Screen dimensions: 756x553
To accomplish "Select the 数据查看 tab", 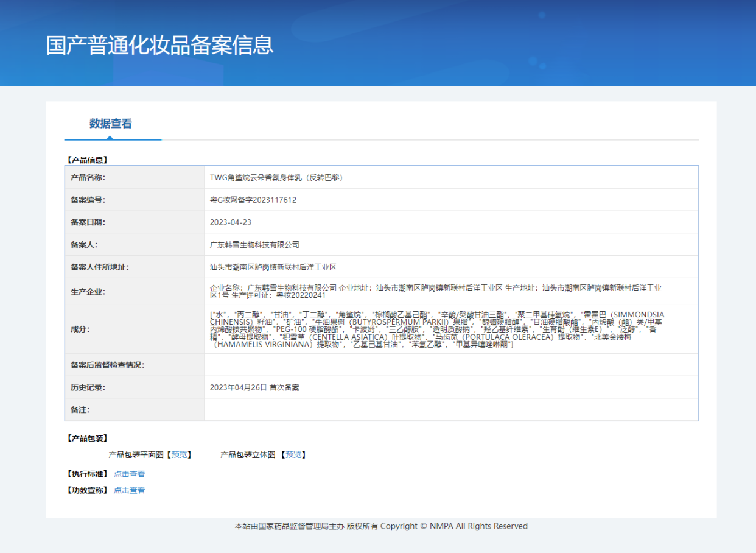I will pos(111,124).
